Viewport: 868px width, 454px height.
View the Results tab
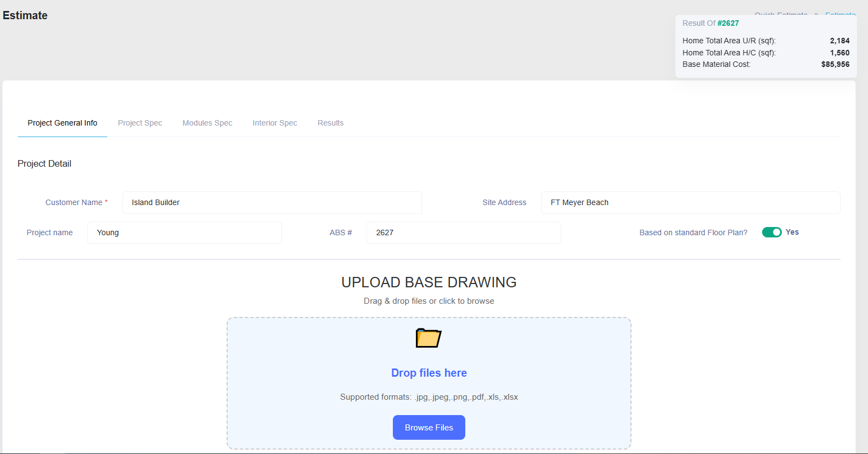(330, 123)
